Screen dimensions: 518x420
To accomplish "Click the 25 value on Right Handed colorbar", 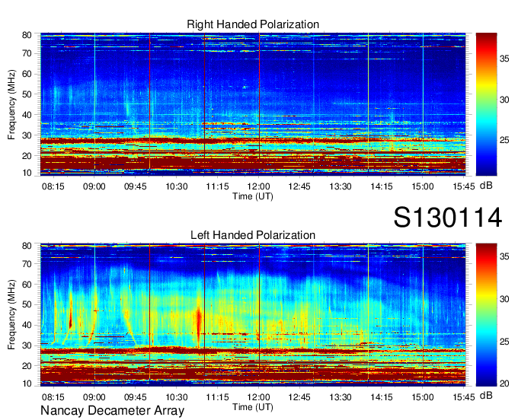I will pyautogui.click(x=504, y=141).
